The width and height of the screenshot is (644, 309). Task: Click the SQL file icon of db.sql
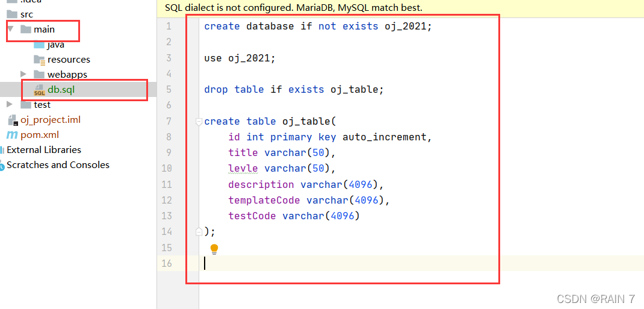click(40, 90)
